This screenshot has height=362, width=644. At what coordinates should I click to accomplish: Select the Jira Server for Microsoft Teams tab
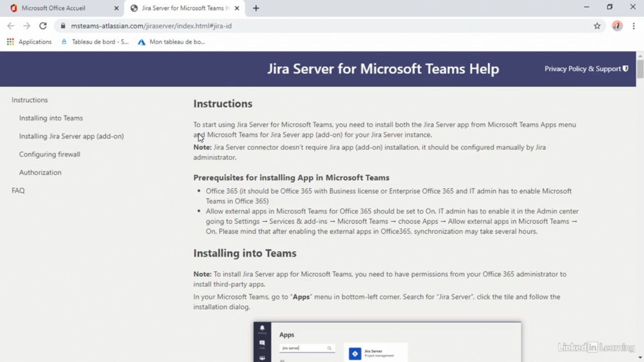[x=184, y=8]
